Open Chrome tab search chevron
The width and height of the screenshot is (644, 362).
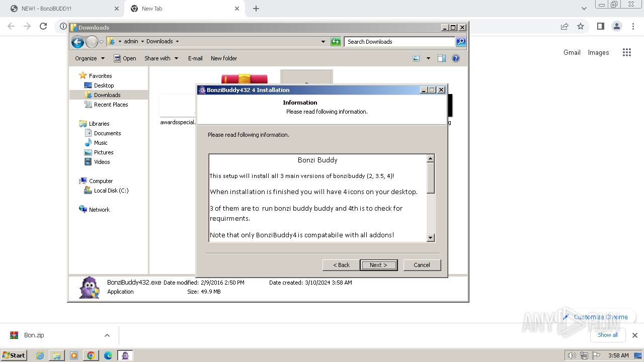tap(584, 9)
